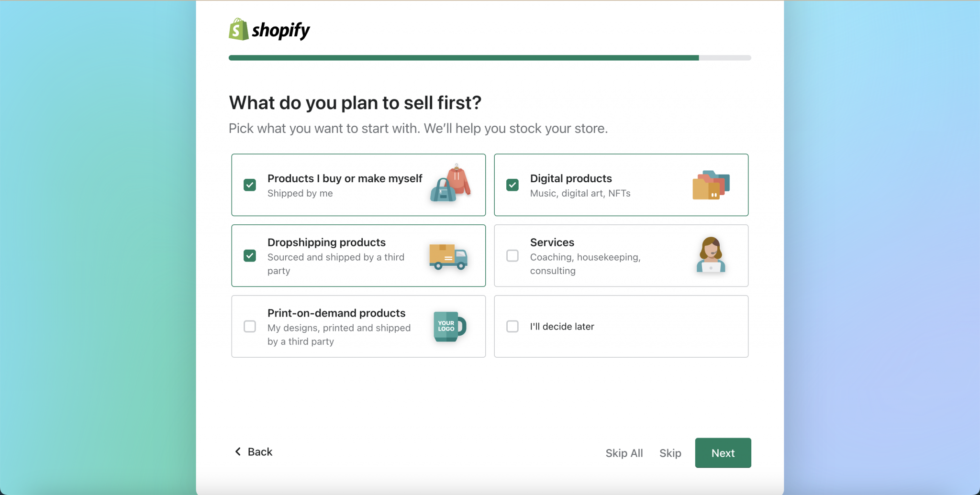Screen dimensions: 980x495
Task: Uncheck the Digital products checkbox
Action: pyautogui.click(x=512, y=185)
